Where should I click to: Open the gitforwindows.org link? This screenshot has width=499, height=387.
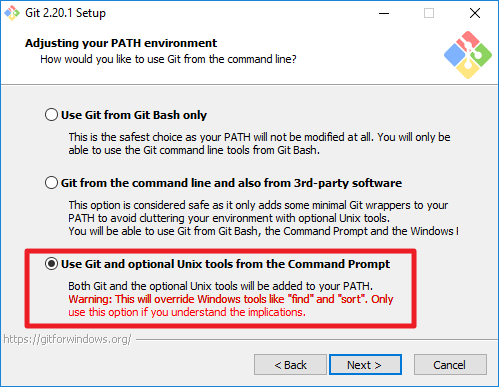(68, 339)
